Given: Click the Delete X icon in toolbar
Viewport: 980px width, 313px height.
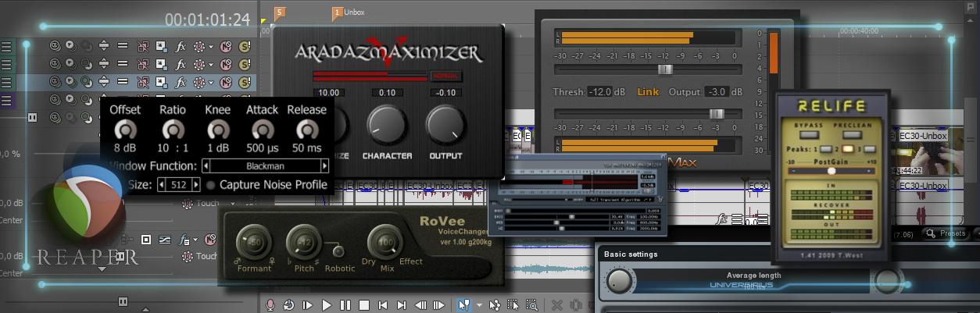Looking at the screenshot, I should click(556, 305).
